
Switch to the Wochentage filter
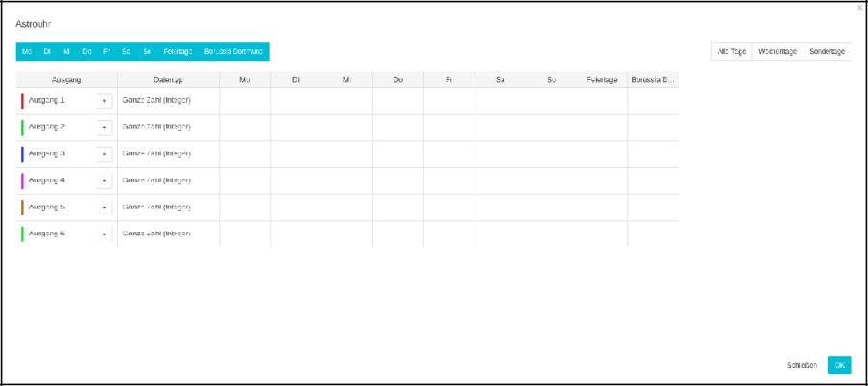(x=777, y=51)
